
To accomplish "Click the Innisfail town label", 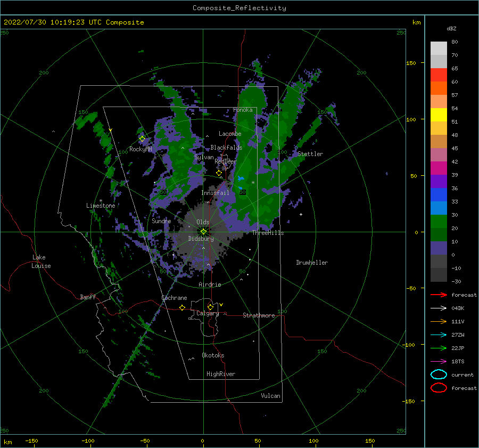I will coord(215,193).
